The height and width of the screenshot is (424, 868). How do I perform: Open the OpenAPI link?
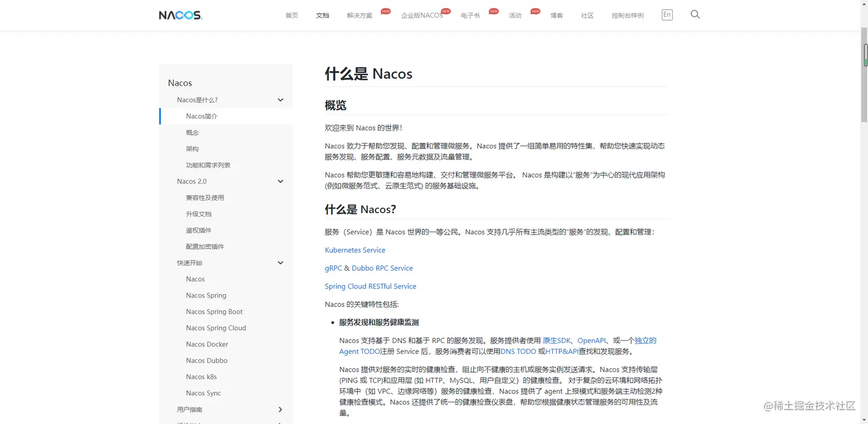click(592, 341)
